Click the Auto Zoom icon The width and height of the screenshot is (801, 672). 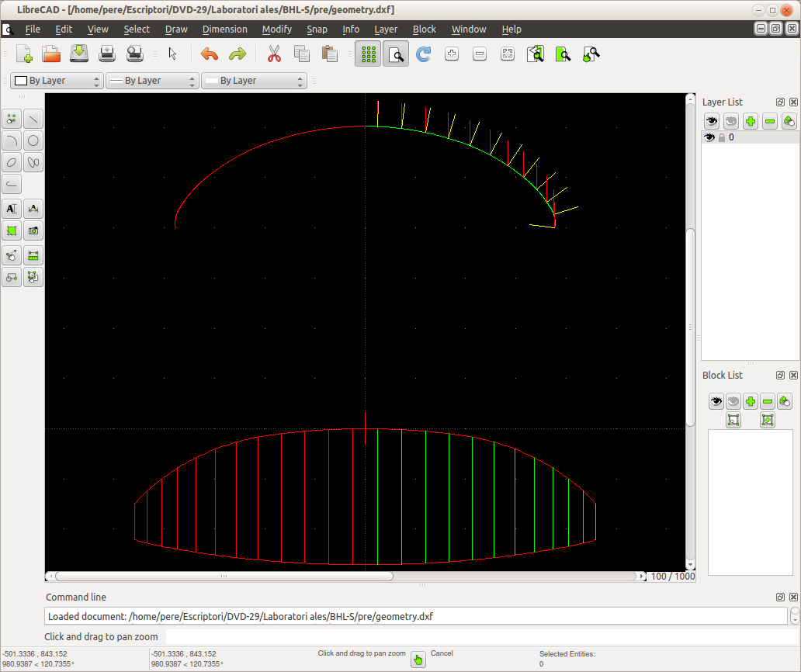pyautogui.click(x=508, y=54)
